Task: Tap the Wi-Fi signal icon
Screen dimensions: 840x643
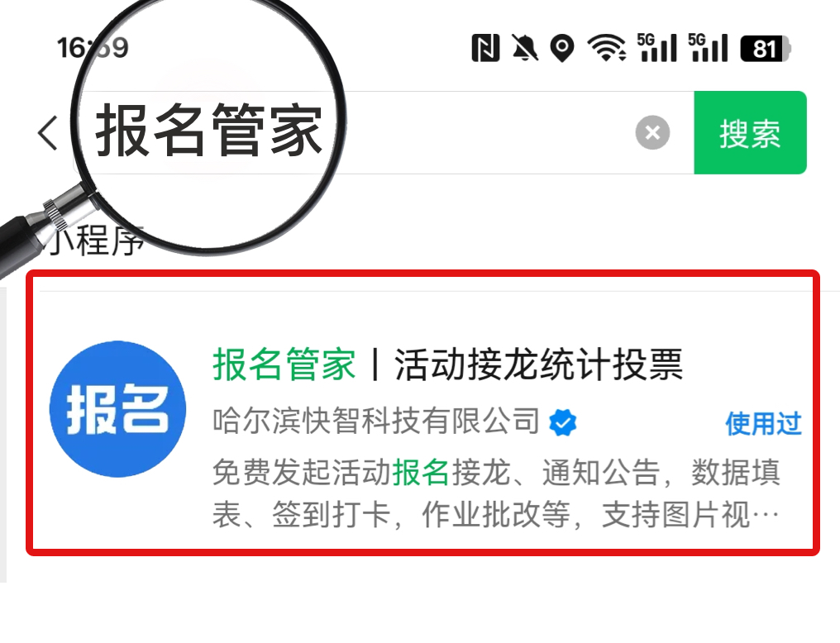Action: click(x=606, y=48)
